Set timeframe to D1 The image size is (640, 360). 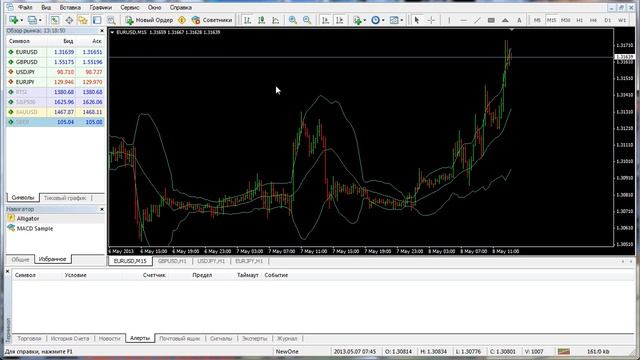point(607,20)
